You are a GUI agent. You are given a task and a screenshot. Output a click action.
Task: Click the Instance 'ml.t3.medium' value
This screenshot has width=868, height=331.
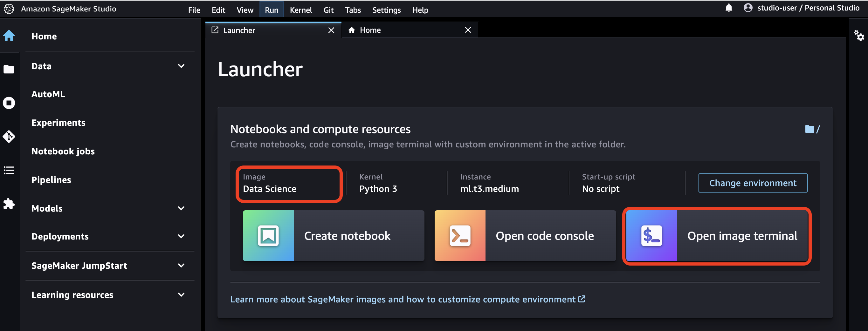click(490, 189)
